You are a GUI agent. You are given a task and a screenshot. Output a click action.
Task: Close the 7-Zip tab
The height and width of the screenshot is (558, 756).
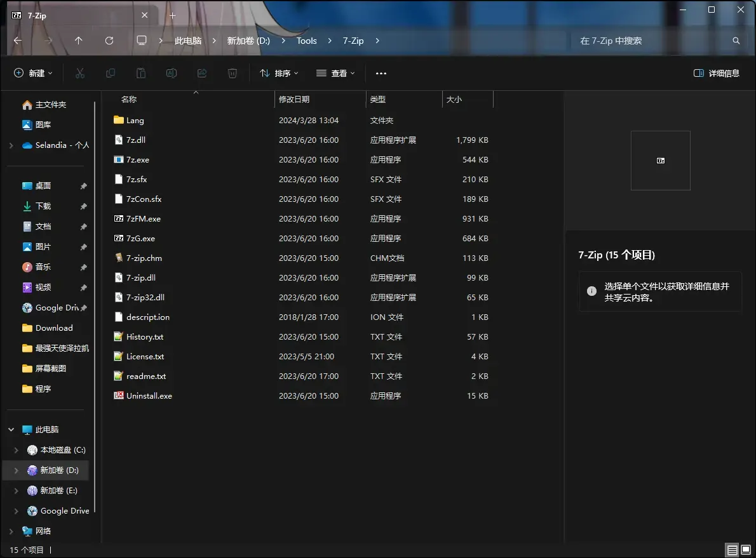coord(145,15)
